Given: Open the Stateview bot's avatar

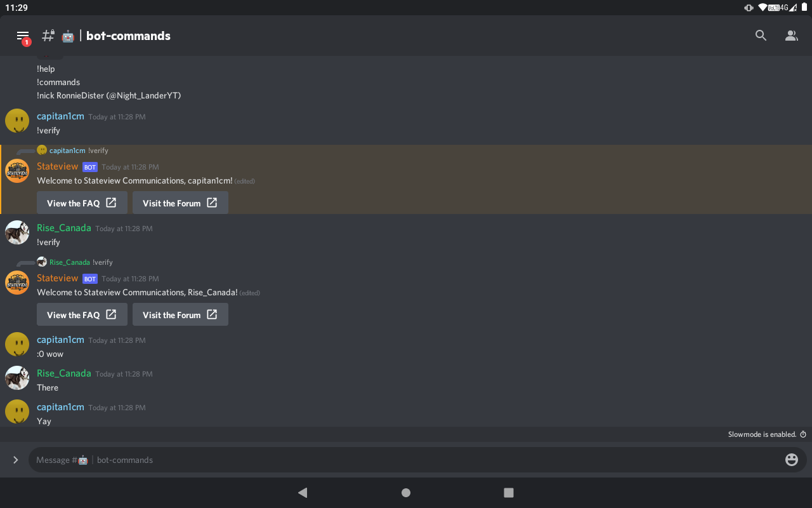Looking at the screenshot, I should click(x=16, y=170).
